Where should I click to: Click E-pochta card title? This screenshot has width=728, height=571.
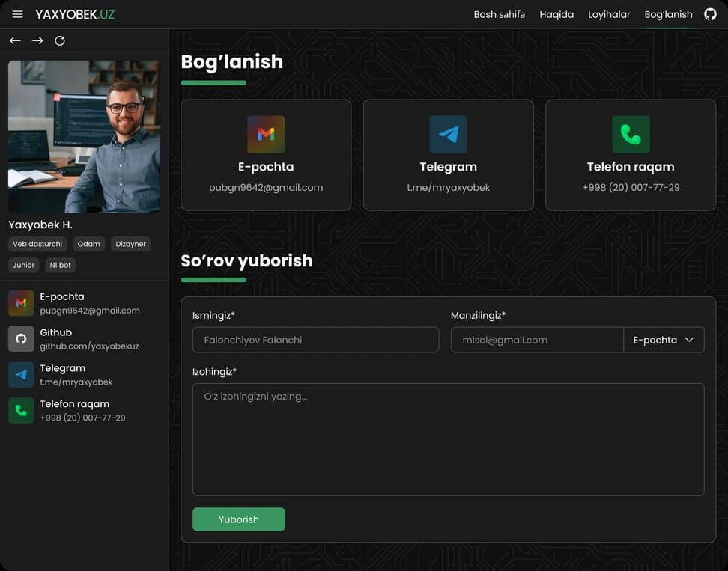266,167
